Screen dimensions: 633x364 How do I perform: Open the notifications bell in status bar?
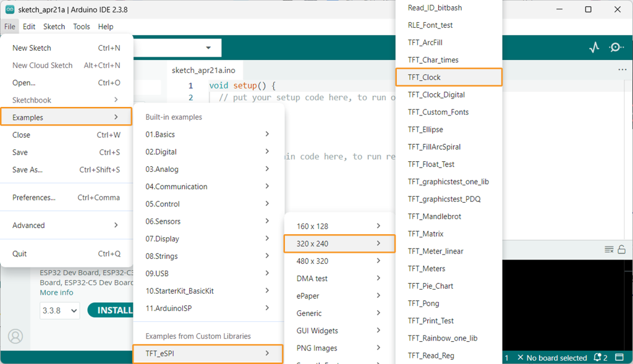pos(598,357)
